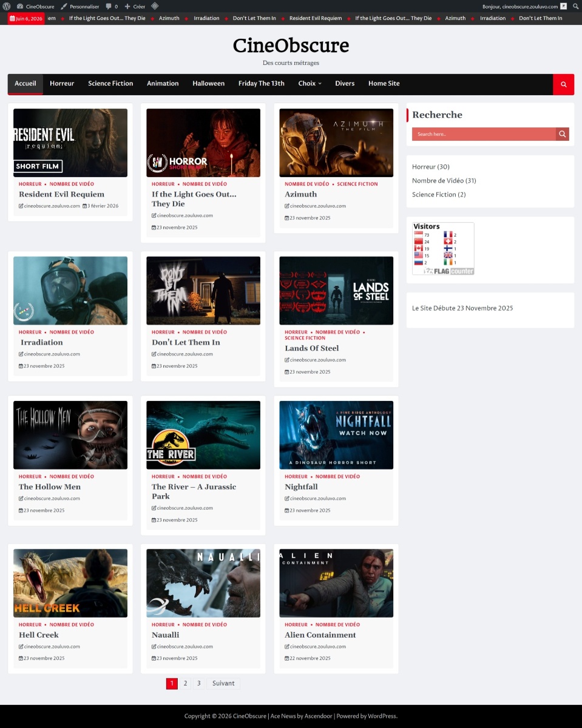
Task: Open the Horreur menu item
Action: pos(62,84)
